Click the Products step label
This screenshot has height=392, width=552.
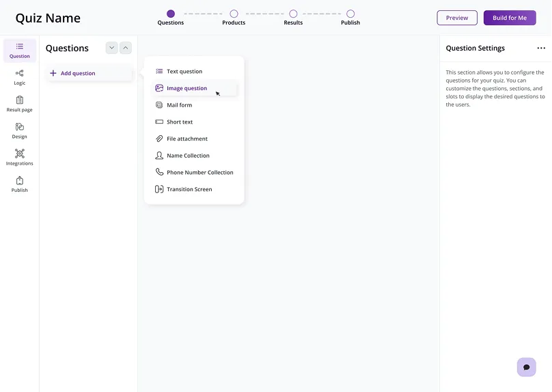pyautogui.click(x=234, y=23)
